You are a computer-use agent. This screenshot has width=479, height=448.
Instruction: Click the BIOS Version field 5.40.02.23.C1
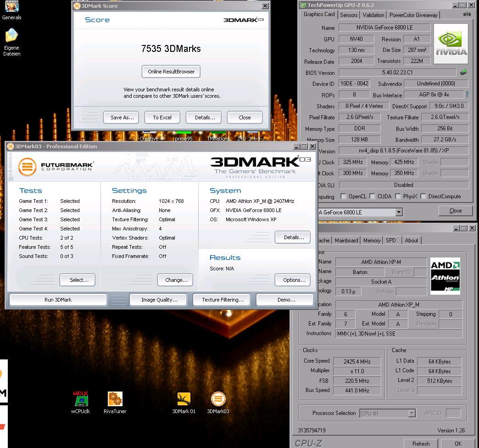coord(397,73)
